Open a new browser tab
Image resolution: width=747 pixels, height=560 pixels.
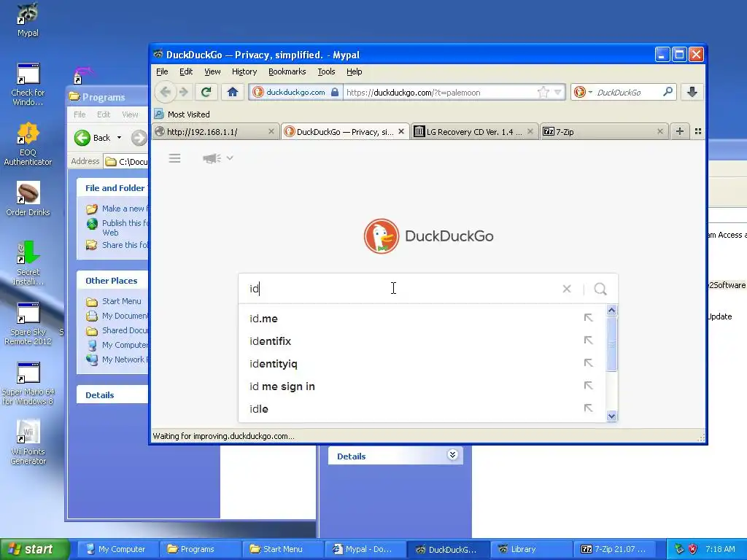[680, 131]
